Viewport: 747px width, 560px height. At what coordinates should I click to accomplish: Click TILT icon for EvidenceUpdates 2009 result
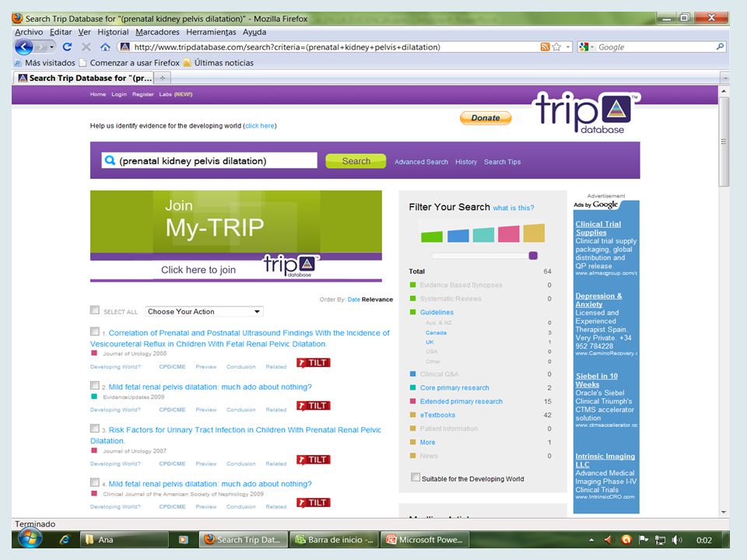(x=314, y=406)
